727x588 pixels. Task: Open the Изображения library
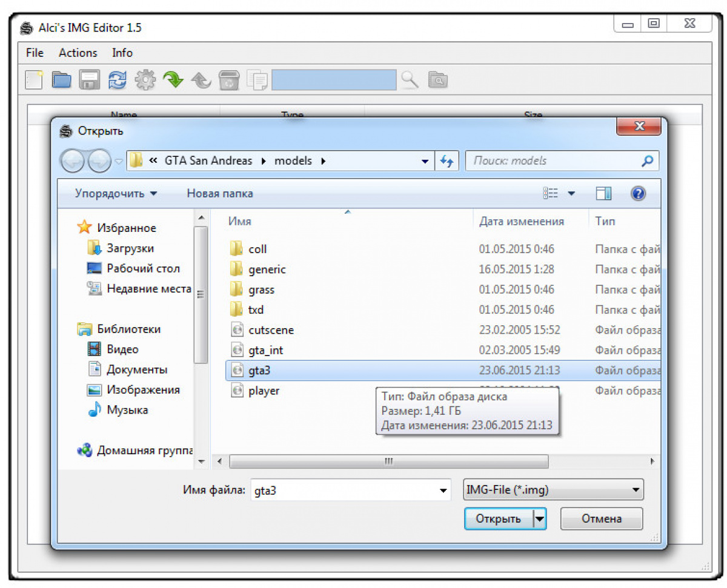pos(133,390)
